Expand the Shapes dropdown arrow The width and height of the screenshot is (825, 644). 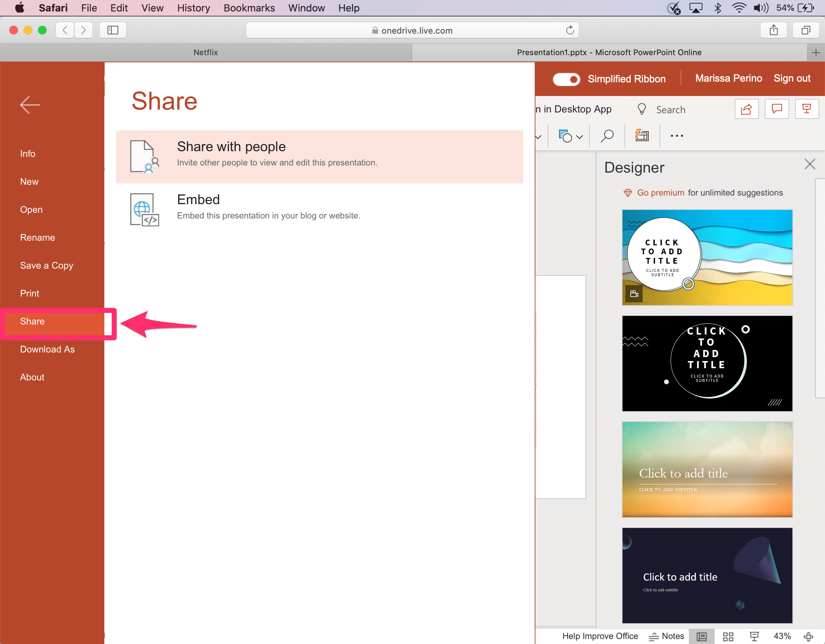[x=580, y=137]
